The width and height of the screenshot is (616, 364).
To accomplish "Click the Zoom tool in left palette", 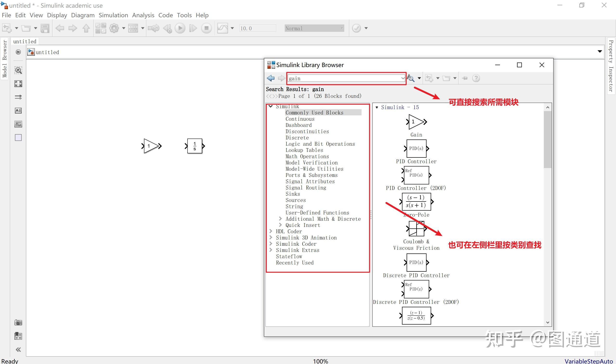I will 18,70.
